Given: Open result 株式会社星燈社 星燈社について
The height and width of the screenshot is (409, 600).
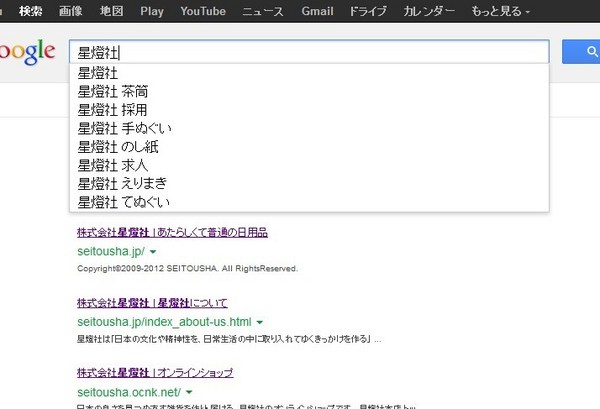Looking at the screenshot, I should (152, 303).
